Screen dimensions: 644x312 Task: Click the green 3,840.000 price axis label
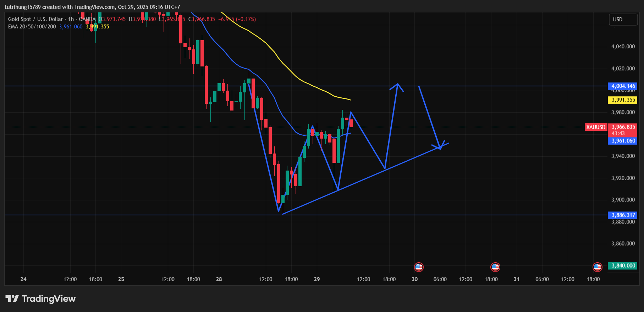pyautogui.click(x=623, y=265)
